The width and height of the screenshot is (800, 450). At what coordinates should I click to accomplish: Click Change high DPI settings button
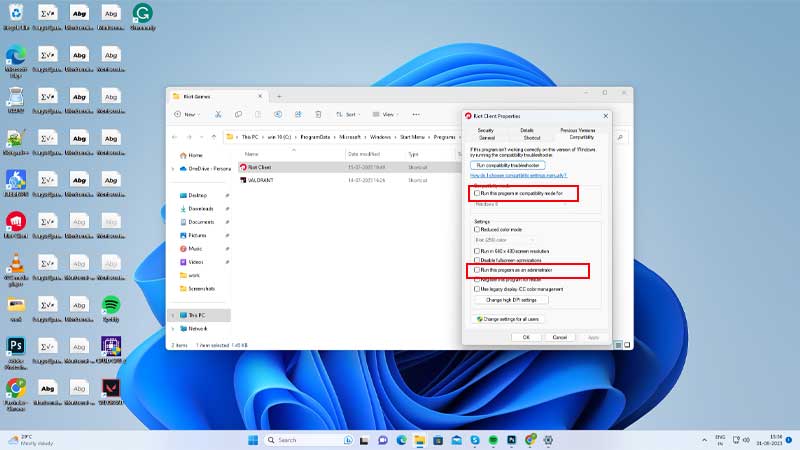(511, 300)
